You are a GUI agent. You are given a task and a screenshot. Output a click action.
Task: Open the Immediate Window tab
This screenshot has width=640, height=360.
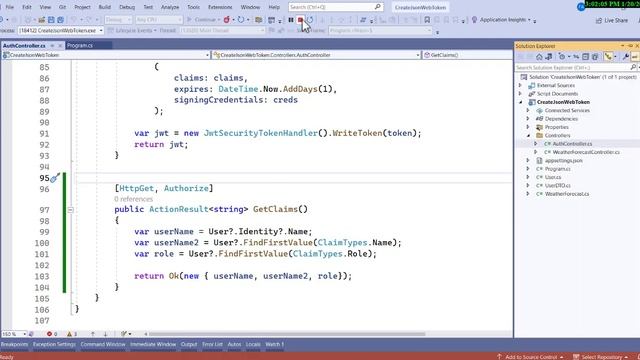pyautogui.click(x=153, y=344)
